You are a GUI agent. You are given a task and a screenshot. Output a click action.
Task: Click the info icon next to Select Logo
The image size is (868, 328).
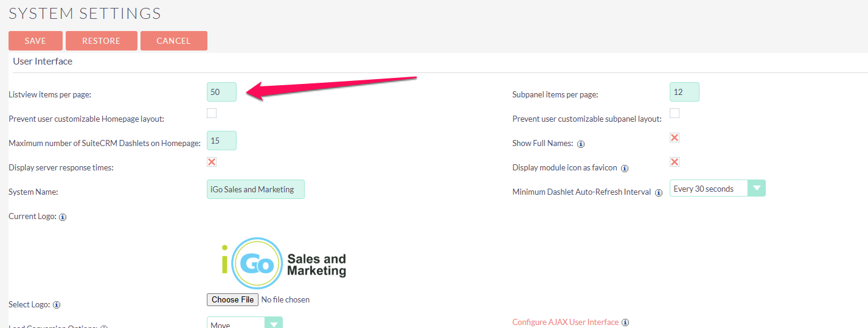[57, 305]
